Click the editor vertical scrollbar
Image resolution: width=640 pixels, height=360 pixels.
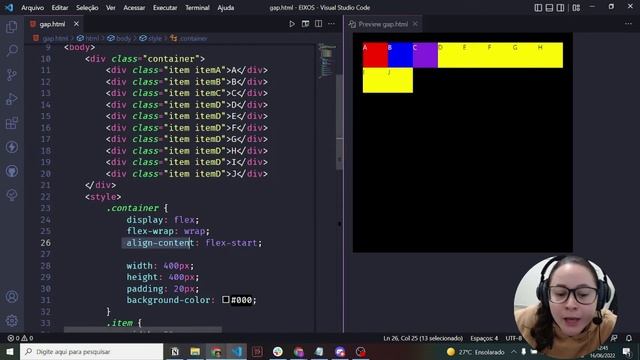(339, 122)
